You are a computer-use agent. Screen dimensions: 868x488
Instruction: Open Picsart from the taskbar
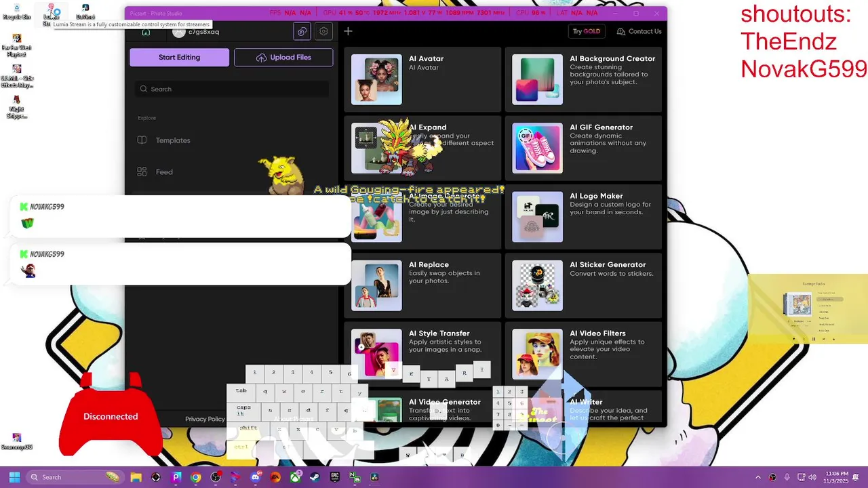pos(176,477)
